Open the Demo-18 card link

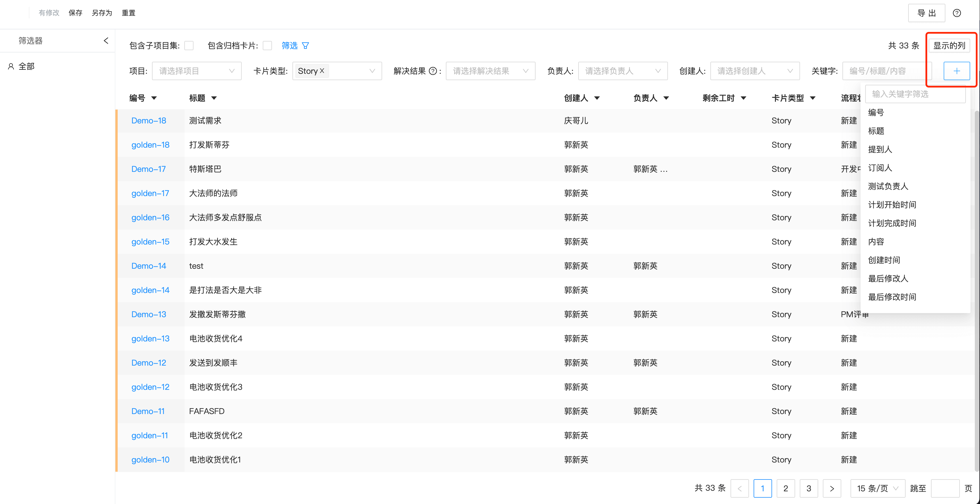pyautogui.click(x=149, y=121)
